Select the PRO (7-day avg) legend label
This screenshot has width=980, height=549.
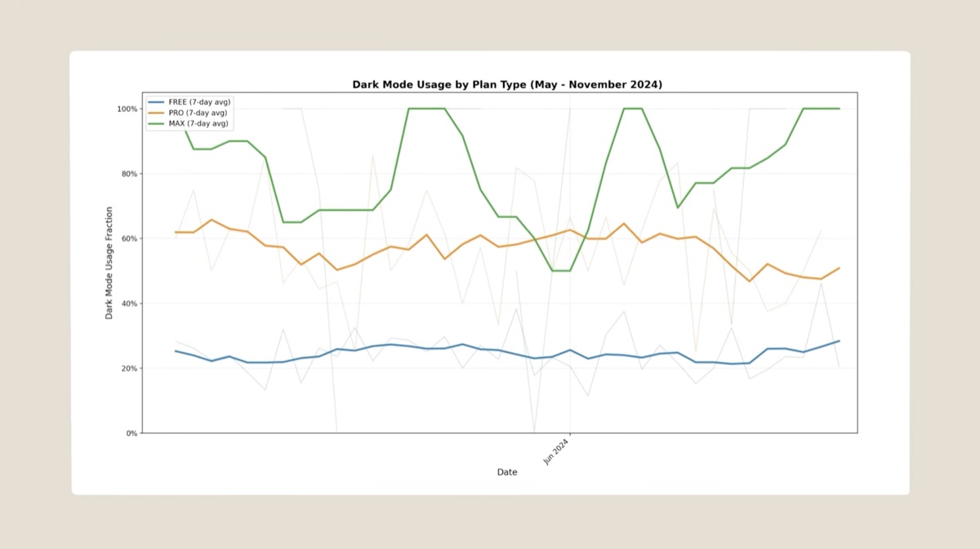click(x=198, y=113)
